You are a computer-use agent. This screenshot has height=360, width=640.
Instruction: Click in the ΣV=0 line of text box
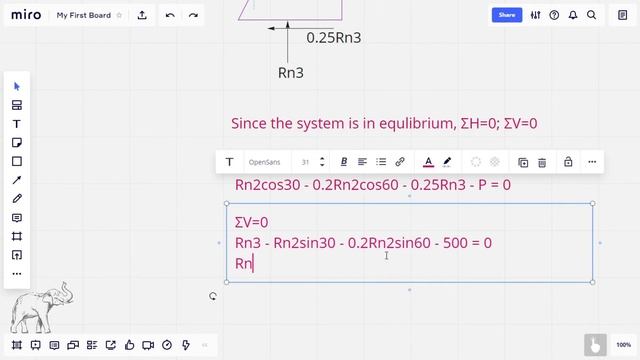click(x=251, y=222)
